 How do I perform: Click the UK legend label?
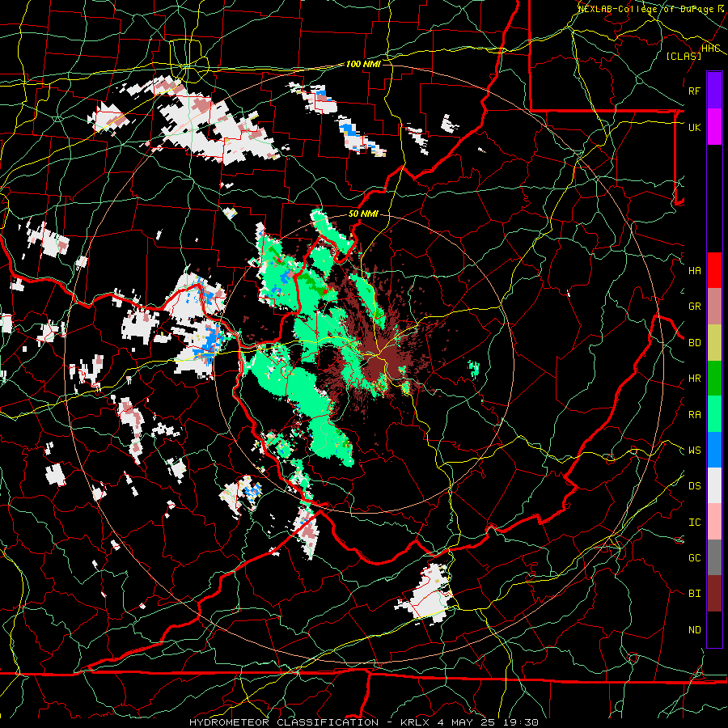(694, 127)
